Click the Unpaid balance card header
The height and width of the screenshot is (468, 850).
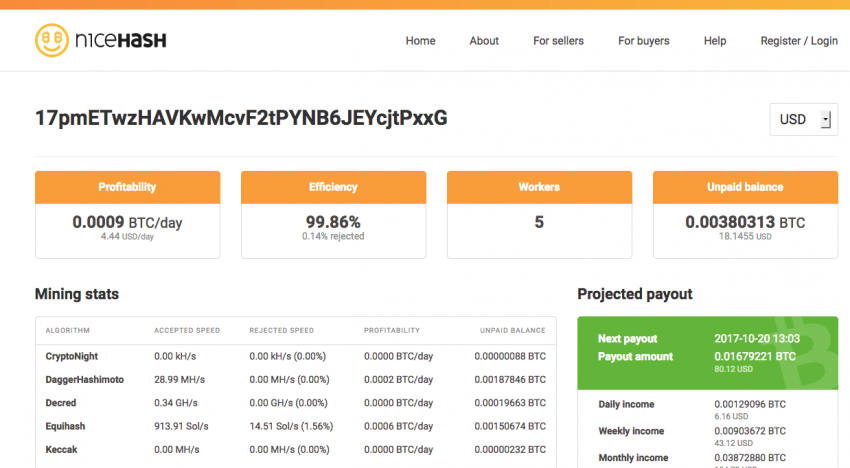click(745, 187)
